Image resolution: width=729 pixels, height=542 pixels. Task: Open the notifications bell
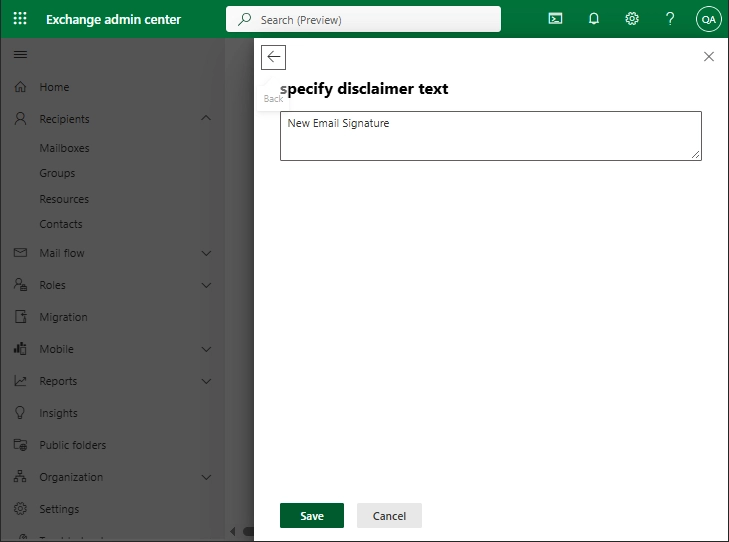[x=594, y=19]
